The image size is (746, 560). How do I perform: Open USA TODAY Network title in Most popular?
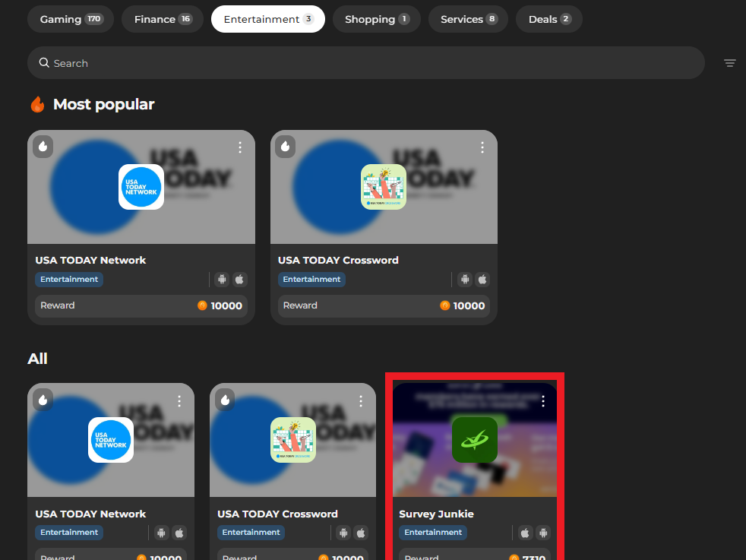pyautogui.click(x=90, y=261)
